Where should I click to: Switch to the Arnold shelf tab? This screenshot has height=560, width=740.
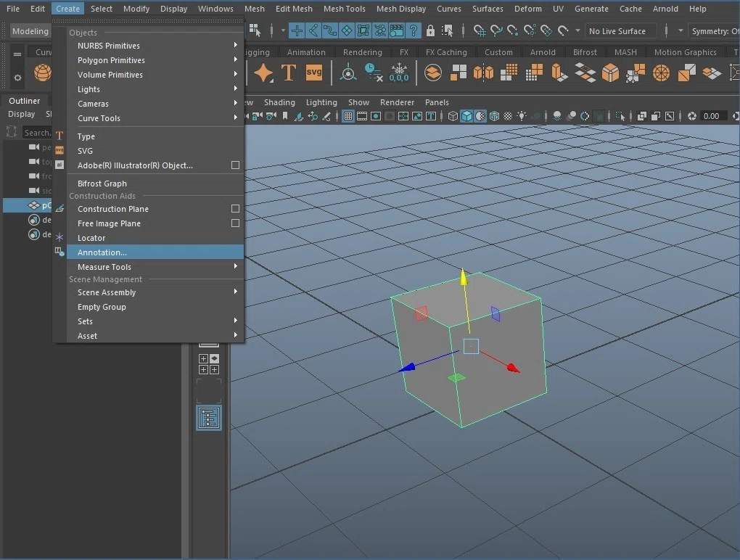pos(542,52)
